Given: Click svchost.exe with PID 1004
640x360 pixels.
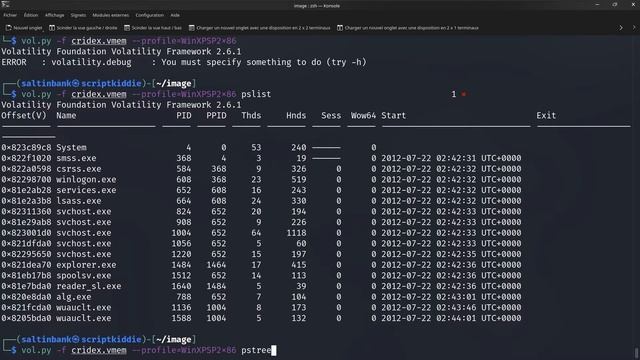Looking at the screenshot, I should pos(84,233).
